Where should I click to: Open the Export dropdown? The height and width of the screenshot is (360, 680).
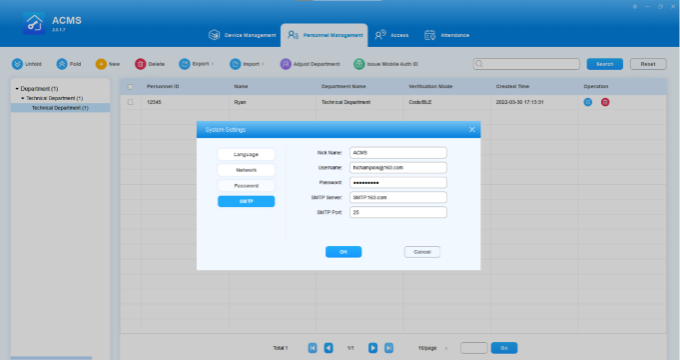click(x=196, y=64)
